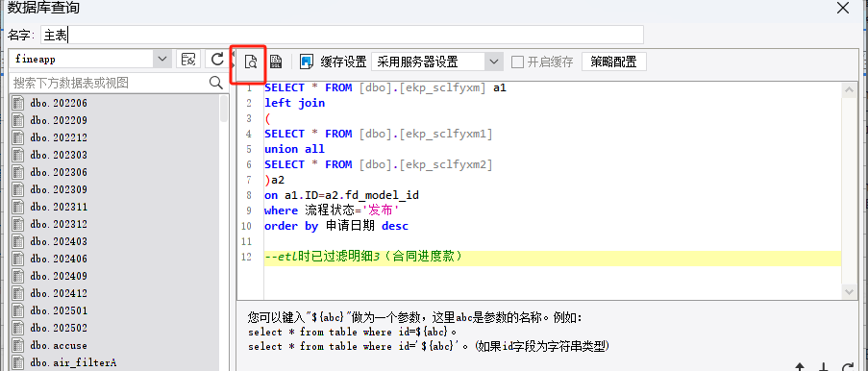Click the blue cache settings icon

tap(306, 62)
